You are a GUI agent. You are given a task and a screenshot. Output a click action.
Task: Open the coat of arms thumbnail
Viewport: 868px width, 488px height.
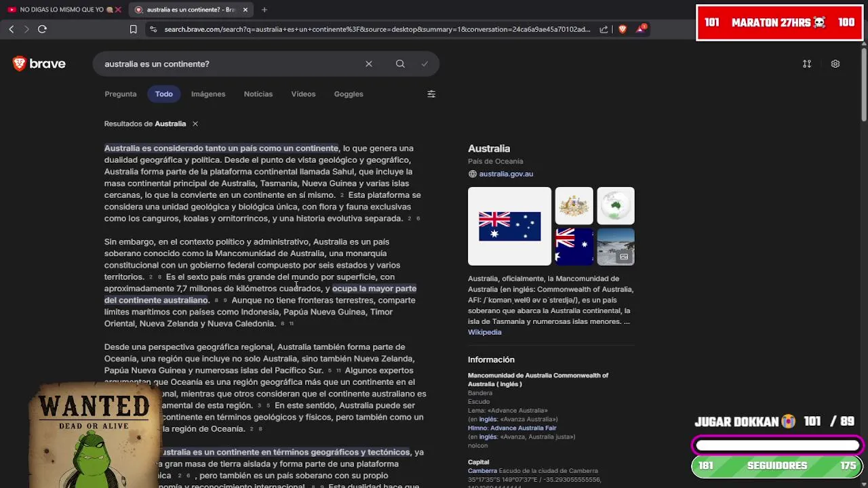(x=574, y=205)
